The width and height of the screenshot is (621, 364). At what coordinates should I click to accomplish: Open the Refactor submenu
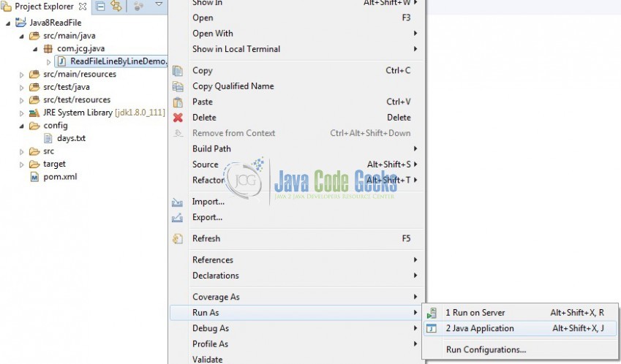[297, 180]
